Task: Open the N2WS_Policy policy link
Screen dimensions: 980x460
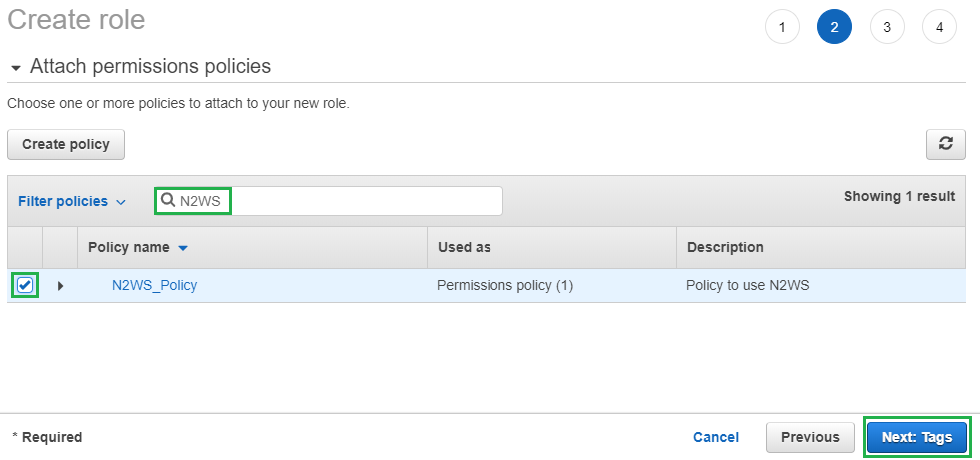Action: pyautogui.click(x=154, y=285)
